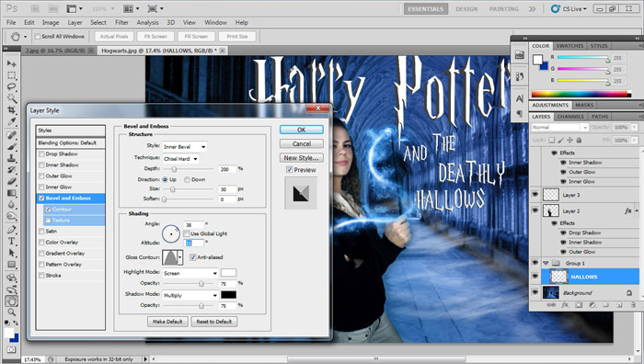Select the Horizontal Type tool
The width and height of the screenshot is (644, 364).
[x=11, y=242]
